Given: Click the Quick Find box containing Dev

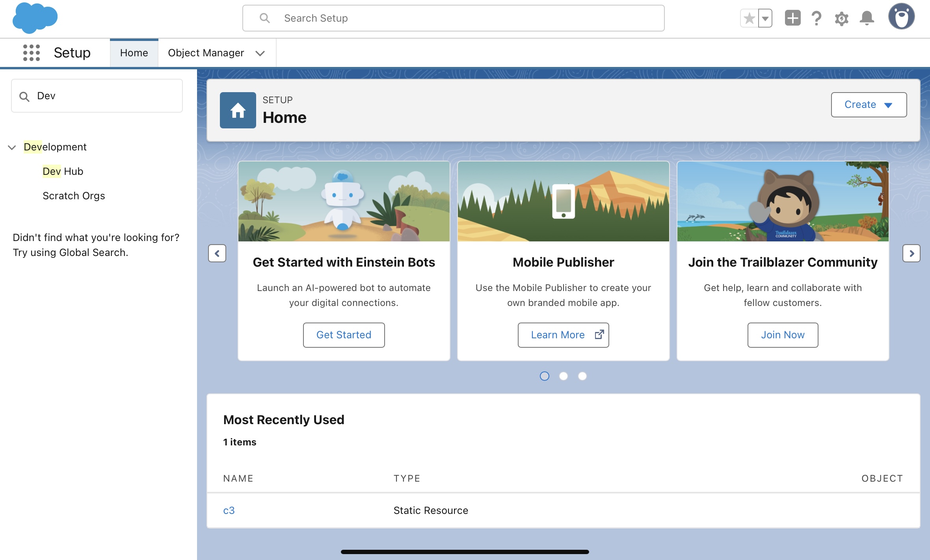Looking at the screenshot, I should 97,96.
